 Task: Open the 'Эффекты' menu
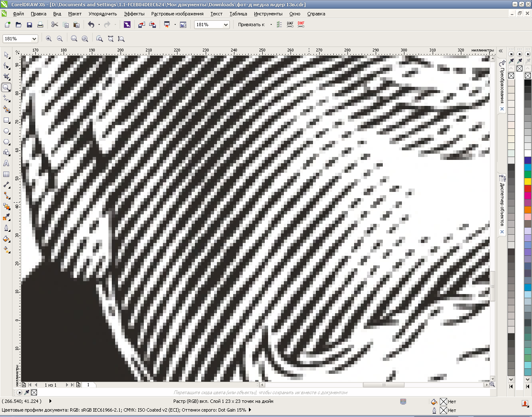point(134,14)
